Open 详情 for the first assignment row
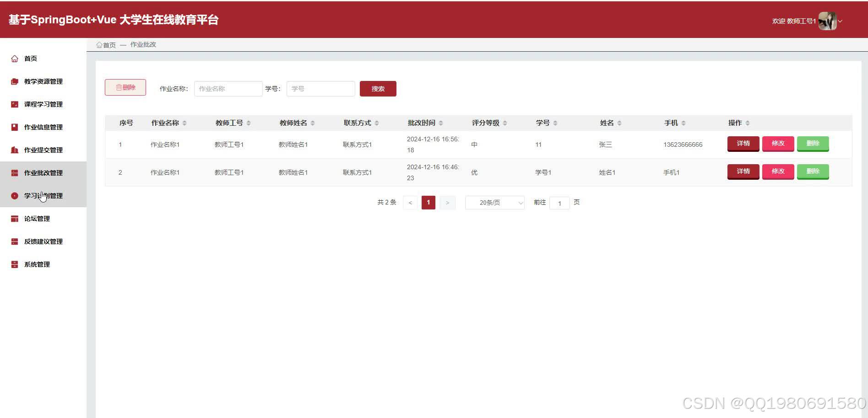This screenshot has height=418, width=868. pyautogui.click(x=743, y=144)
